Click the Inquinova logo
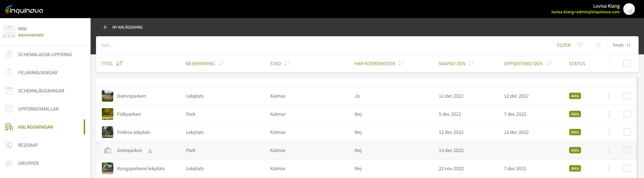Screen dimensions: 644x178 (x=24, y=9)
